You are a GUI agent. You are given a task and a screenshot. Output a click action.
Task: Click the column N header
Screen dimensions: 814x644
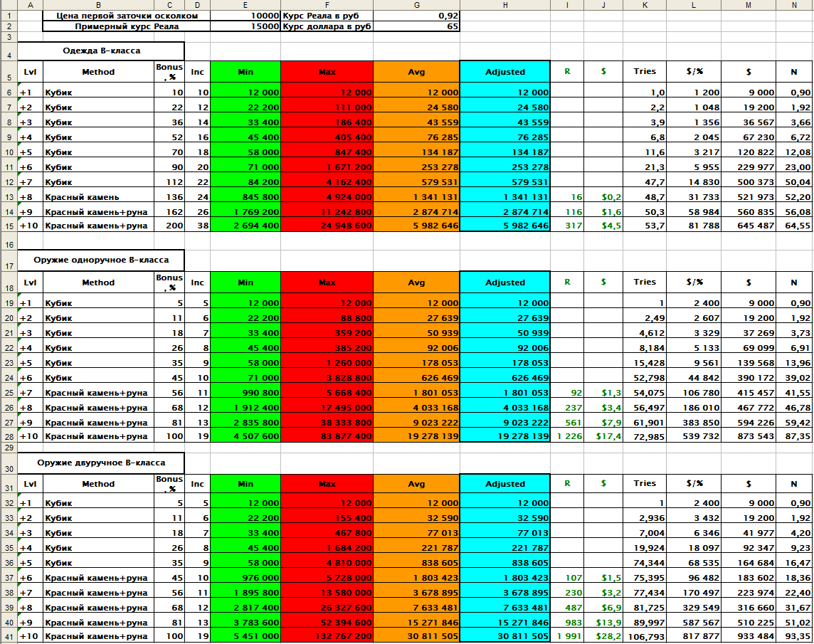pyautogui.click(x=794, y=5)
